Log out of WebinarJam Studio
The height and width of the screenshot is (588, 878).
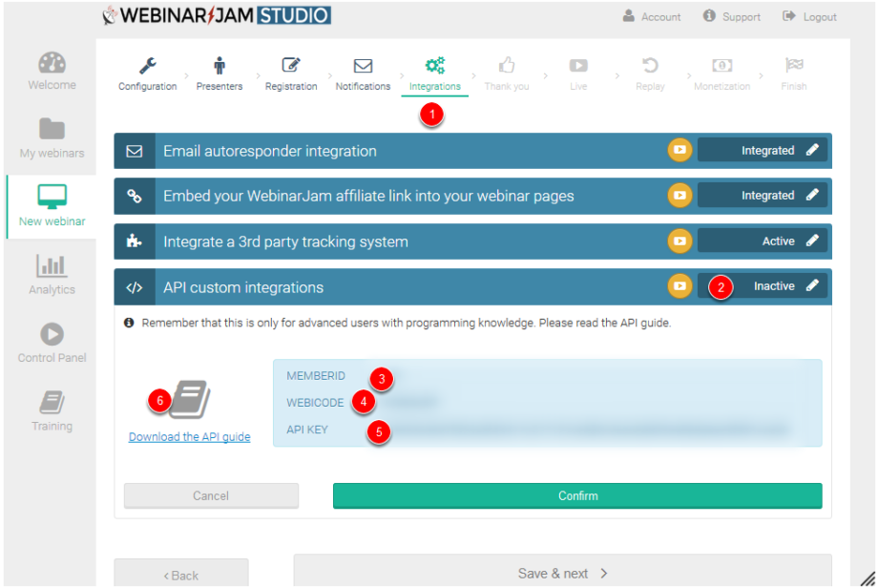pyautogui.click(x=809, y=17)
